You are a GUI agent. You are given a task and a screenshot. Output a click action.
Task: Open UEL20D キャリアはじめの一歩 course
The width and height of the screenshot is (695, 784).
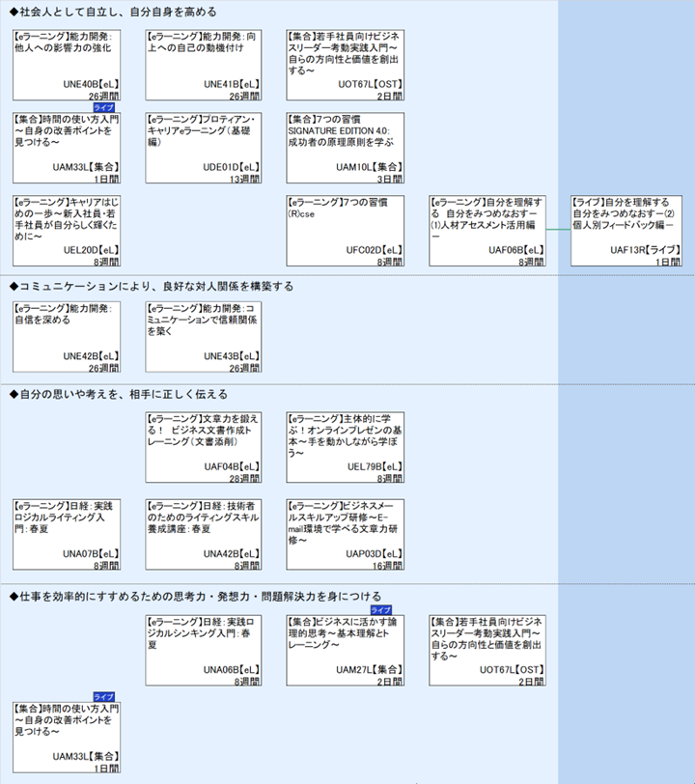pos(67,231)
